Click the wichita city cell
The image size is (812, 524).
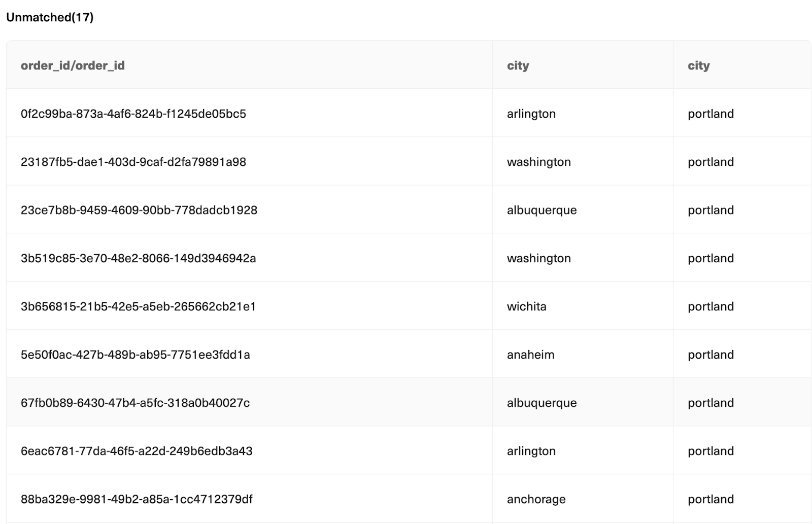coord(526,306)
